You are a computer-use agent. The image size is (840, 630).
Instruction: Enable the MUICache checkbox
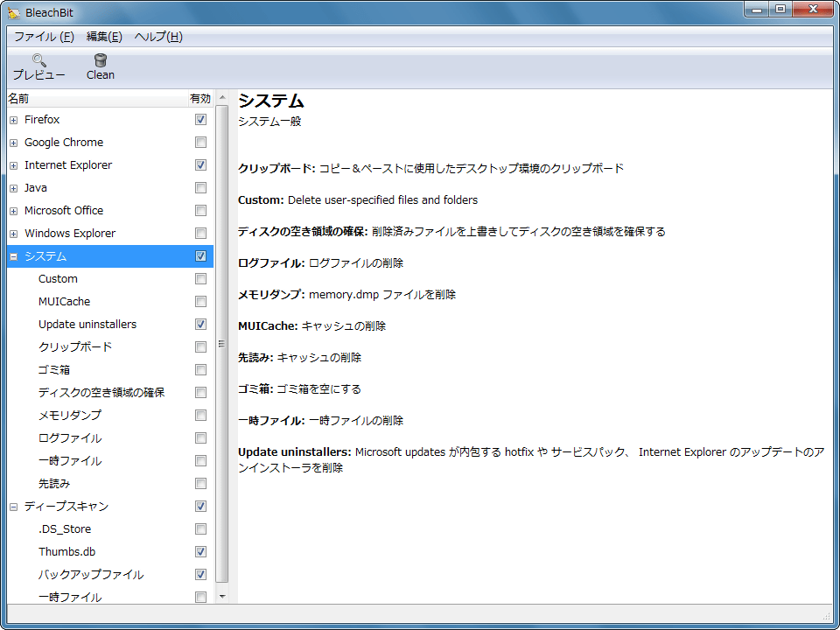coord(201,302)
